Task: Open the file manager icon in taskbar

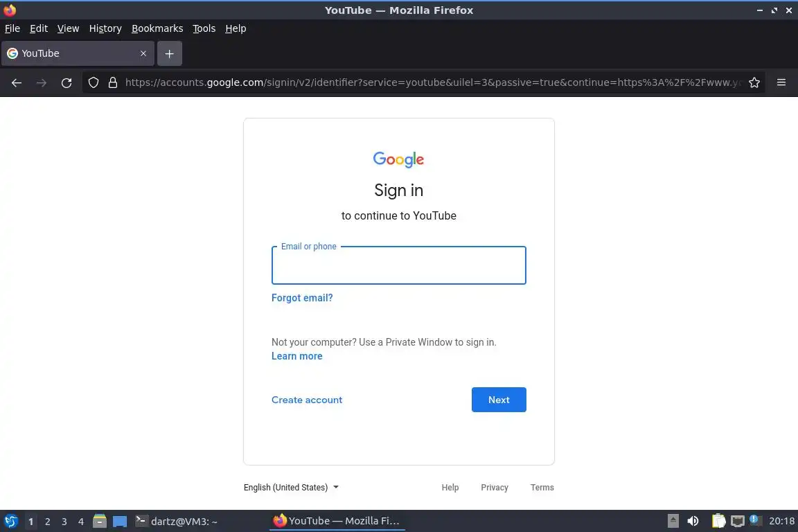Action: [100, 522]
